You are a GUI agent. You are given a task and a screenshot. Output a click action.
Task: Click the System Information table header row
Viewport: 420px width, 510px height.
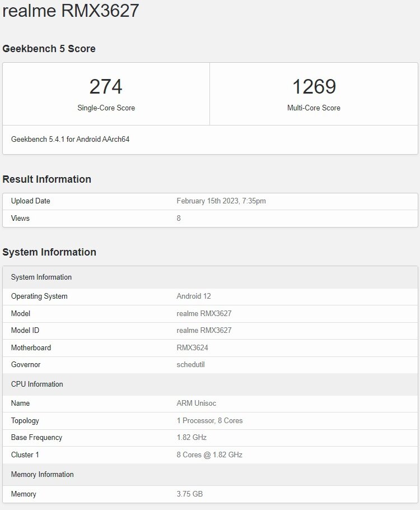click(x=210, y=277)
